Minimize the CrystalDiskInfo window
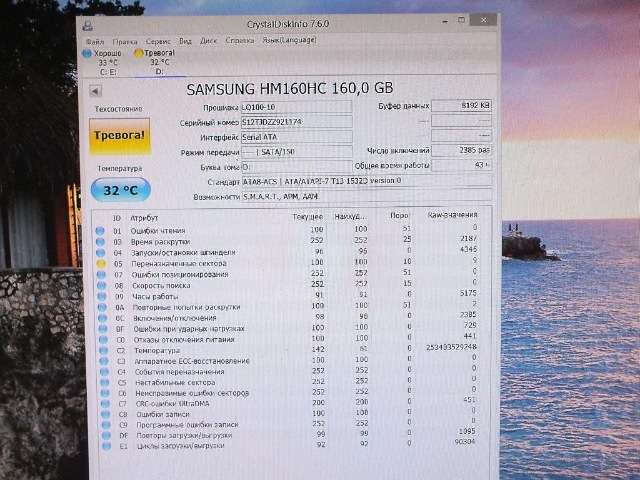The height and width of the screenshot is (480, 640). coord(445,21)
